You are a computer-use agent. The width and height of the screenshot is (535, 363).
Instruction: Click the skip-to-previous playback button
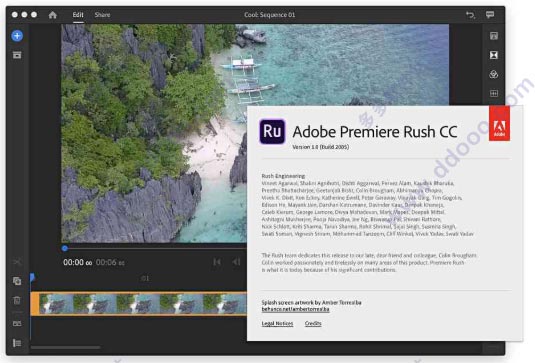point(217,262)
